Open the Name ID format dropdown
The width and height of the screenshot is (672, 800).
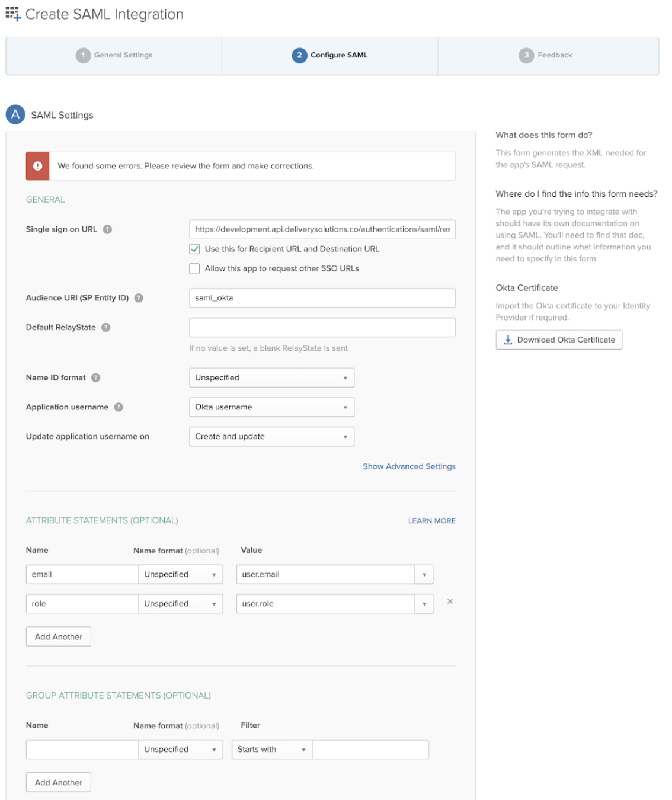pyautogui.click(x=271, y=377)
